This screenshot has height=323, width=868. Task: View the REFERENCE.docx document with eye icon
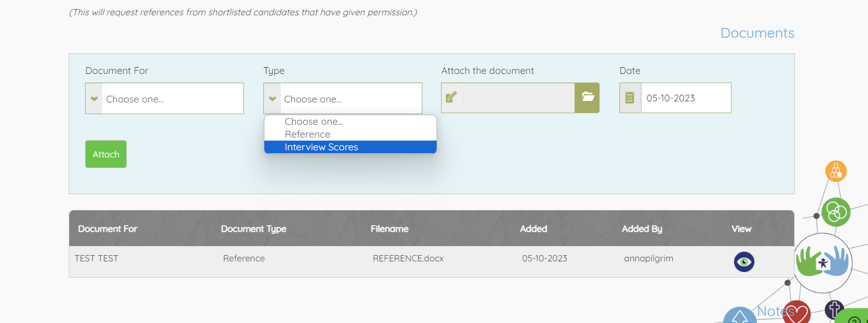click(x=744, y=262)
